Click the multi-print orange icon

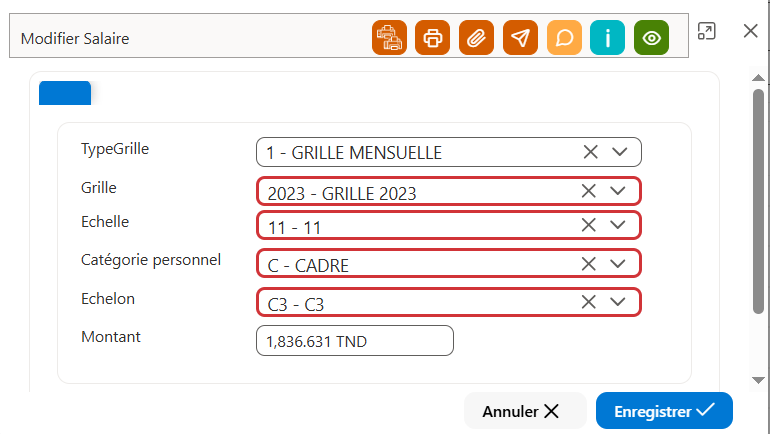click(x=389, y=38)
